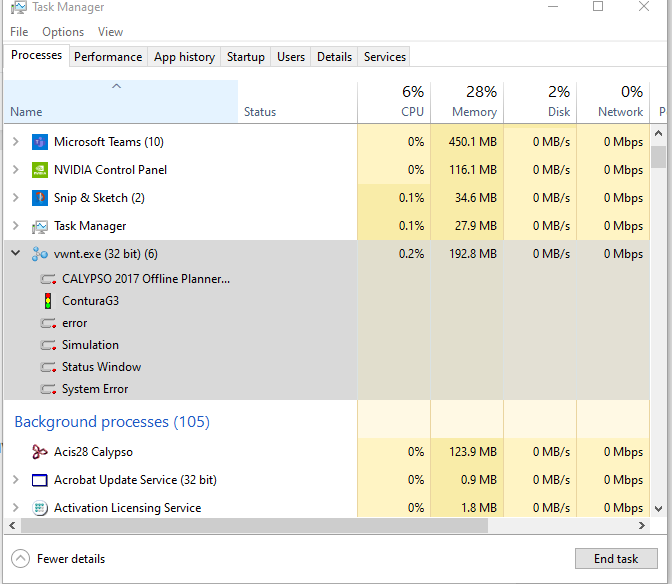672x584 pixels.
Task: Expand the NVIDIA Control Panel process
Action: (15, 170)
